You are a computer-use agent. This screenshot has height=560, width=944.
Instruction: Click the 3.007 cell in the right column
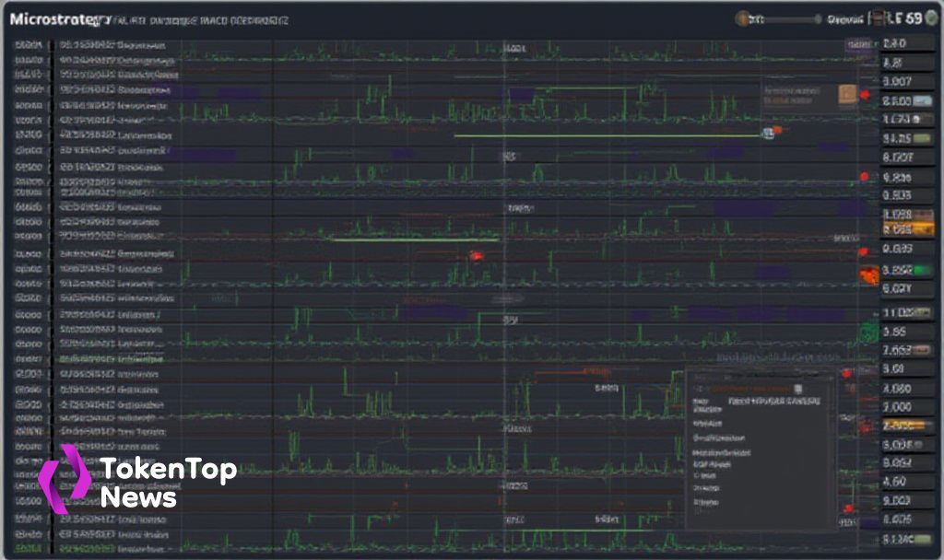(x=897, y=81)
